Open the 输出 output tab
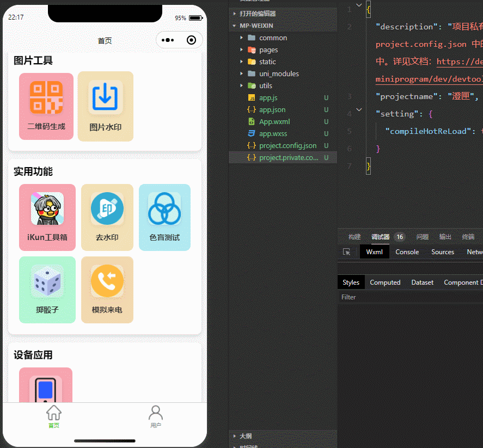This screenshot has width=483, height=448. (445, 237)
